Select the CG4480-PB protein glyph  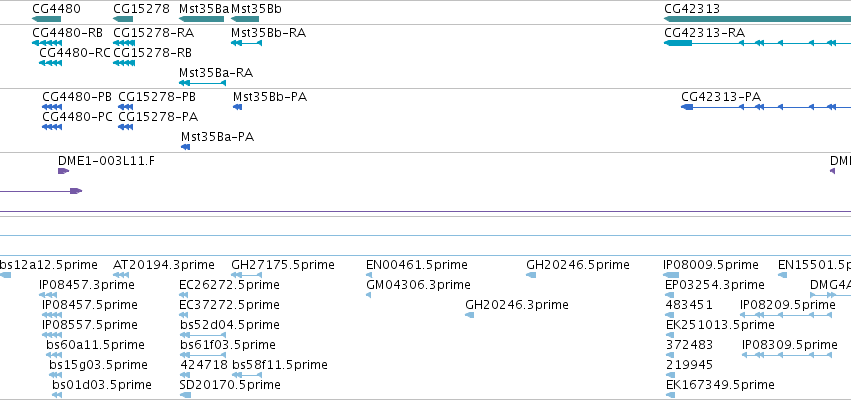[52, 107]
